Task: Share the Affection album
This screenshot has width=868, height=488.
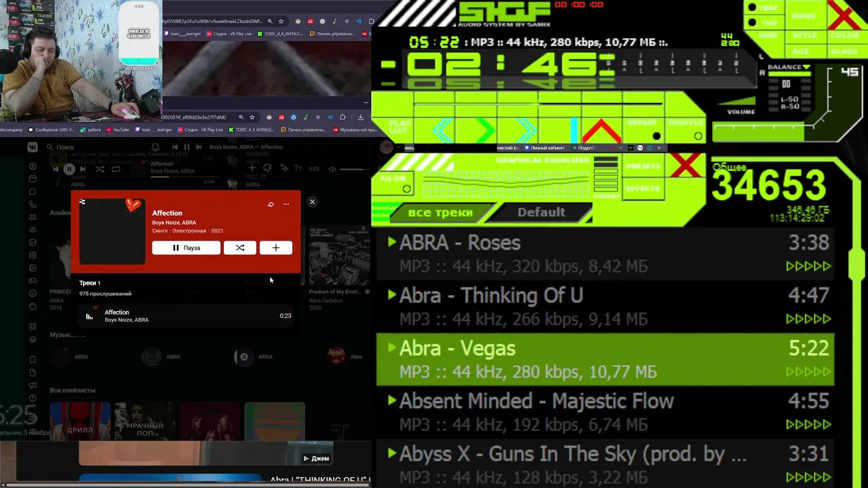Action: tap(271, 204)
